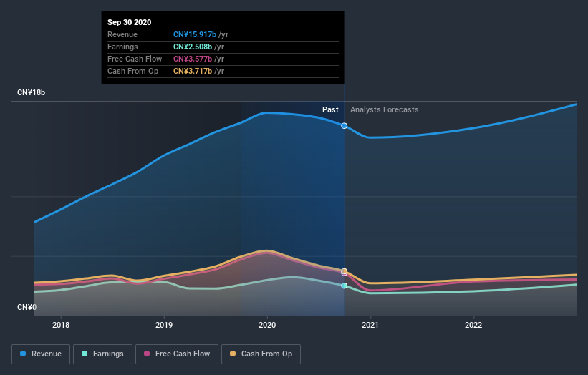This screenshot has width=588, height=375.
Task: Click the orange Cash From Op legend dot
Action: click(233, 354)
